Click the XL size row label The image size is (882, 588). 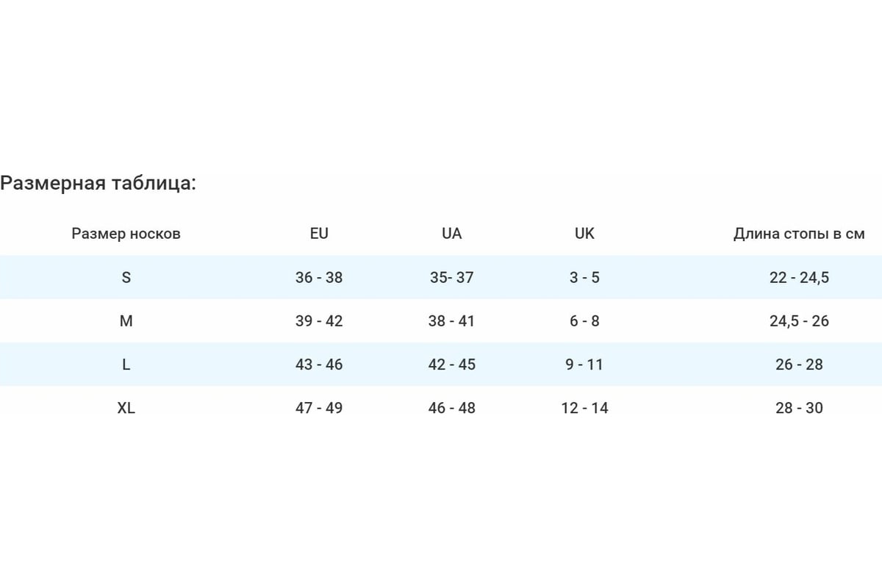(x=126, y=407)
